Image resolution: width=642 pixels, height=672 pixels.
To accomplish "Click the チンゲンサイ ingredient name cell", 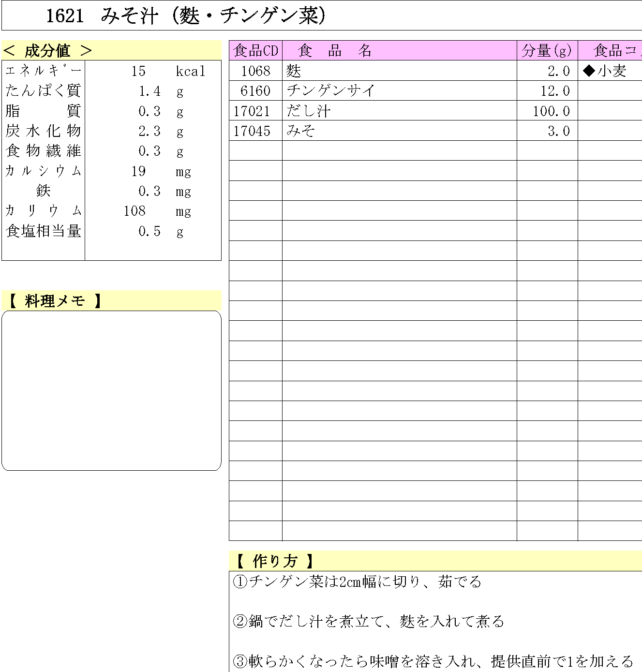I will [x=331, y=91].
